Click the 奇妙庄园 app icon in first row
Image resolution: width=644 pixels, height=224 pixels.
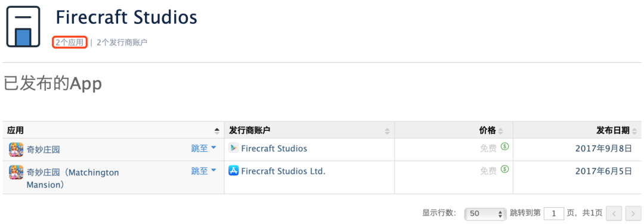pyautogui.click(x=16, y=149)
